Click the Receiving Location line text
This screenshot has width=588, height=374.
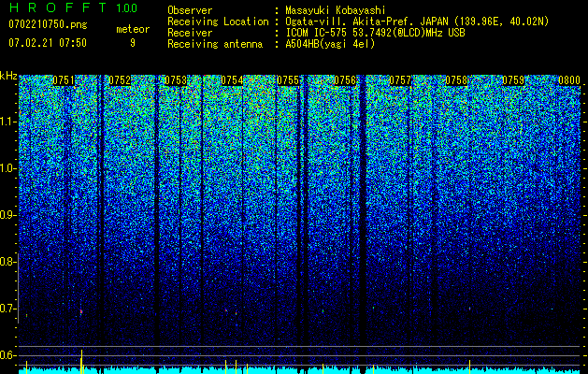tap(417, 22)
